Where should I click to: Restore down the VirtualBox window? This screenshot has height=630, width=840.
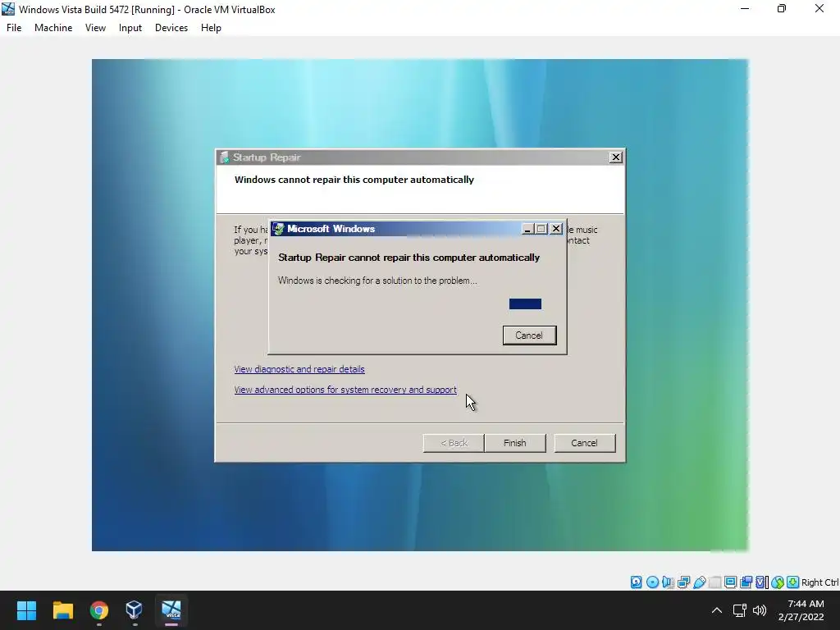[782, 9]
